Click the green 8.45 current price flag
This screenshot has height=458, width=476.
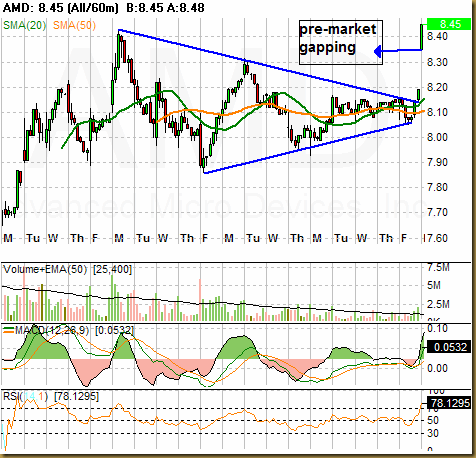coord(449,24)
